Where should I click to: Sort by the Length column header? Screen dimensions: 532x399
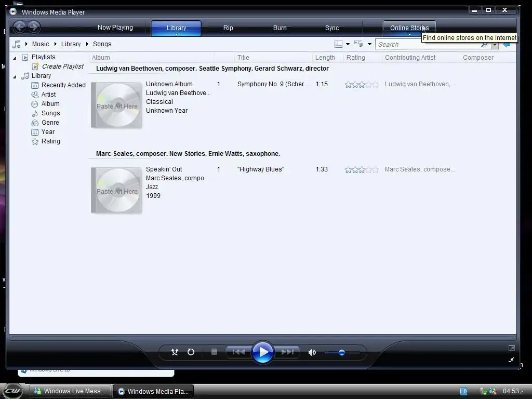(328, 58)
